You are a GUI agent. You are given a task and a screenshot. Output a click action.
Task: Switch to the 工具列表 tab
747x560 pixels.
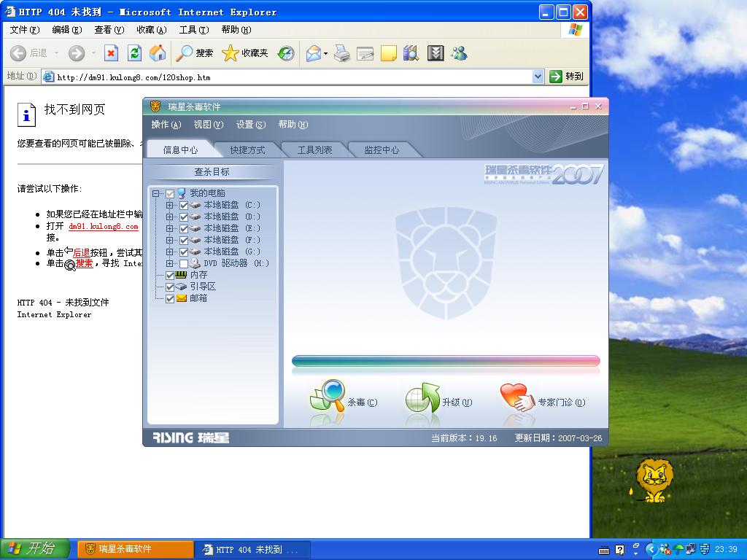point(314,150)
